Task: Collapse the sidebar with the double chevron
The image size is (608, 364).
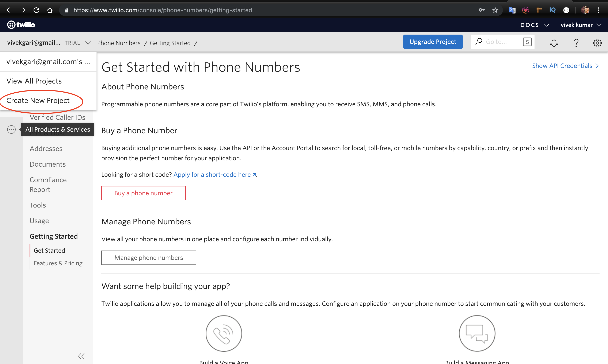Action: 81,356
